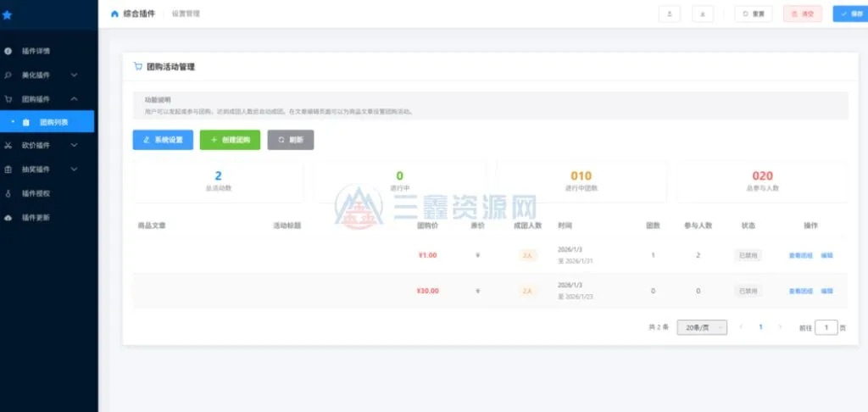Viewport: 868px width, 412px height.
Task: Click the shopping cart icon beside 团购活动管理
Action: coord(138,66)
